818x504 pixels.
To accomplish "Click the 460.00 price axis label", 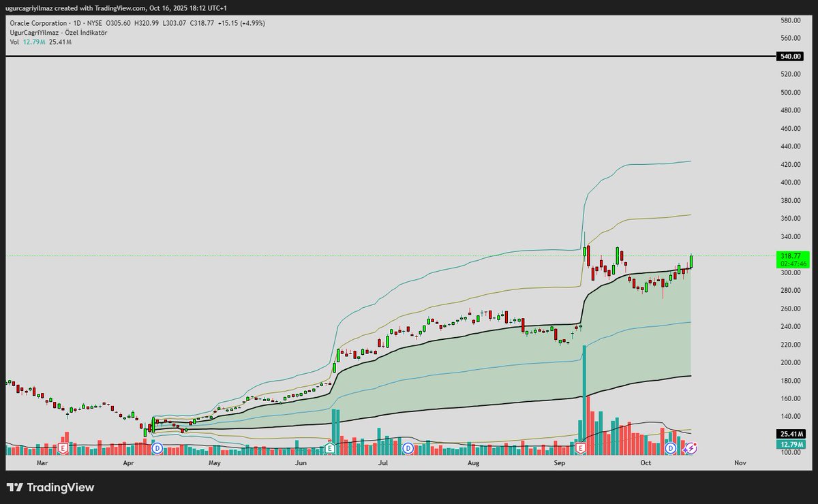I will [x=790, y=128].
